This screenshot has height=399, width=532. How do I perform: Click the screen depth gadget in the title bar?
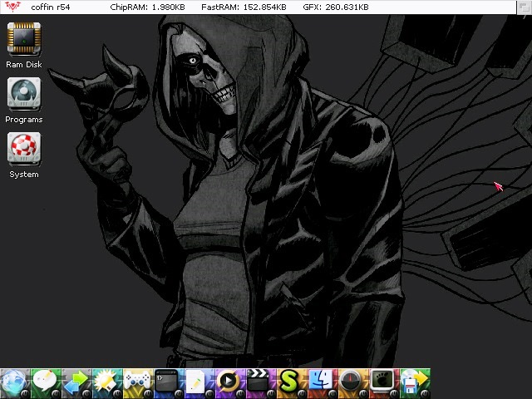(x=525, y=7)
